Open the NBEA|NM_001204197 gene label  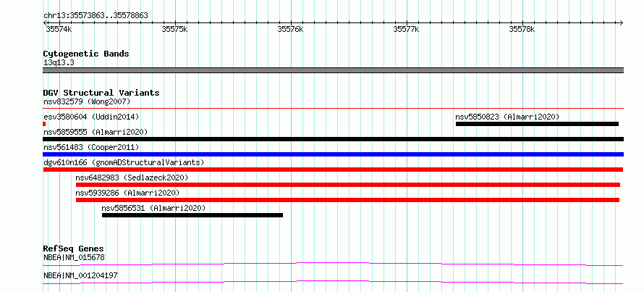point(80,275)
